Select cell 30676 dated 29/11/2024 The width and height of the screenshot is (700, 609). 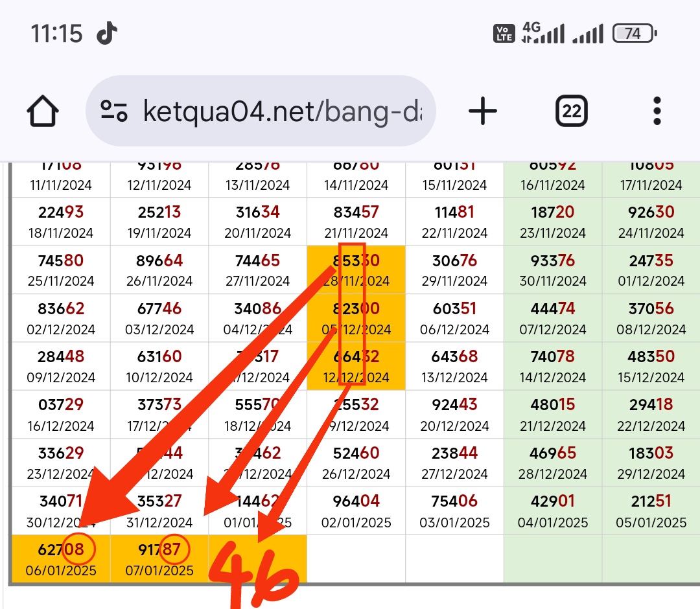[454, 270]
